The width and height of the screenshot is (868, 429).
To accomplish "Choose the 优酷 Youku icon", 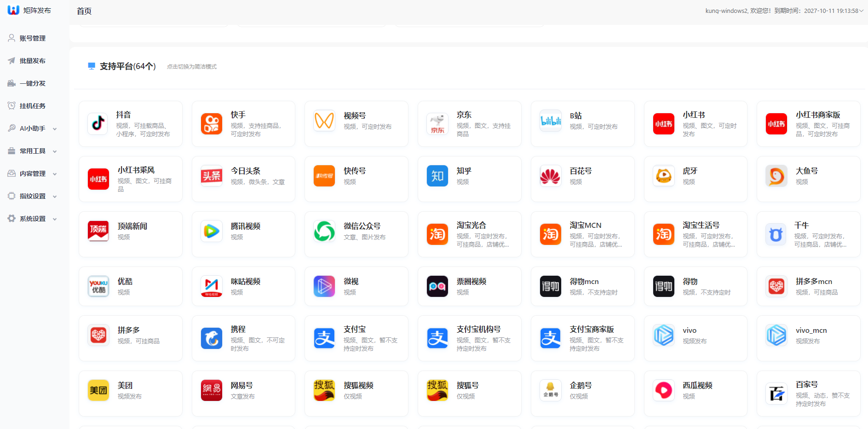I will [x=98, y=286].
